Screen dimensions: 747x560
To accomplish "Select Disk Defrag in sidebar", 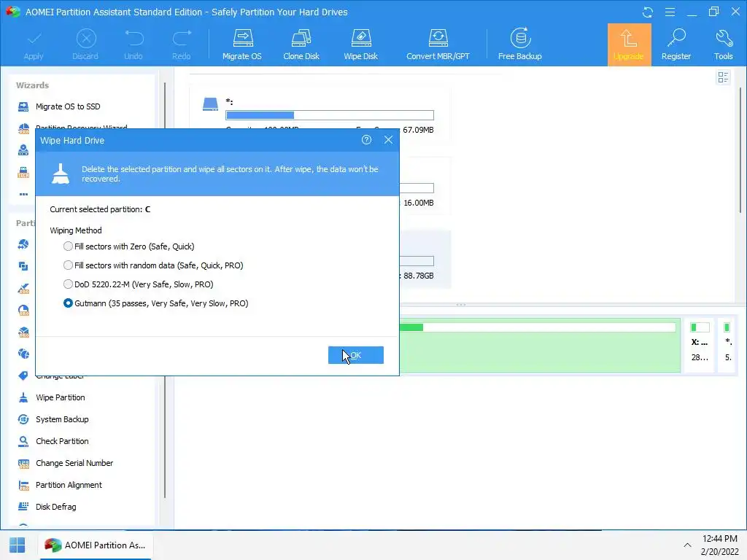I will coord(55,507).
